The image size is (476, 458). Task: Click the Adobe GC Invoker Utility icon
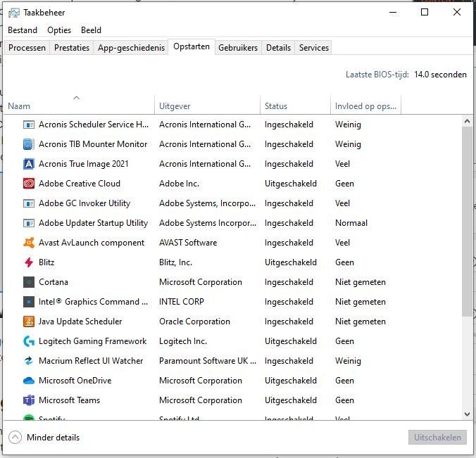29,203
